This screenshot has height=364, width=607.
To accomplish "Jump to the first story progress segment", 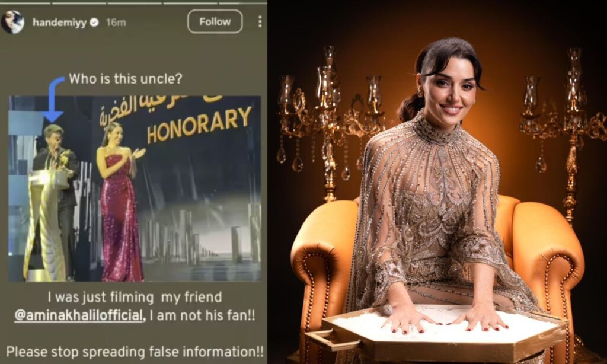I will (x=25, y=3).
